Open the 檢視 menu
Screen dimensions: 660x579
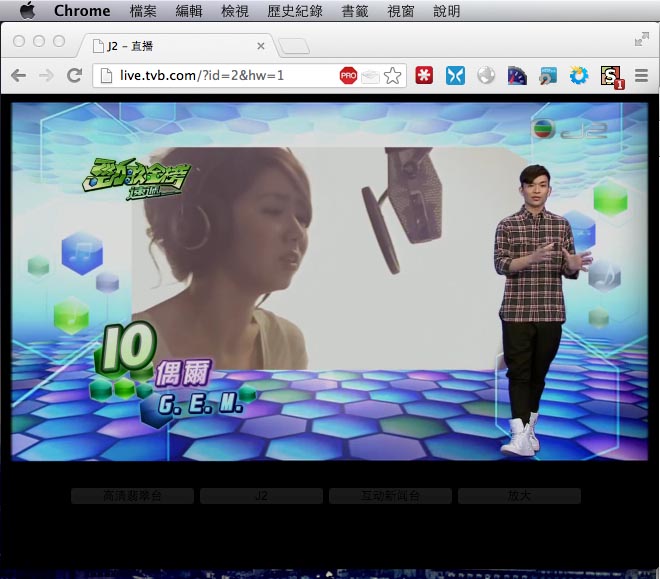[235, 11]
